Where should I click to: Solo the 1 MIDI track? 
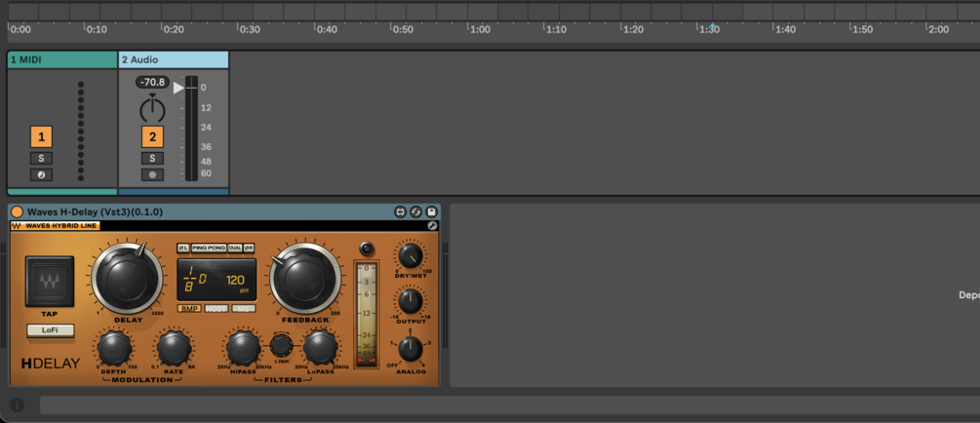(x=41, y=158)
